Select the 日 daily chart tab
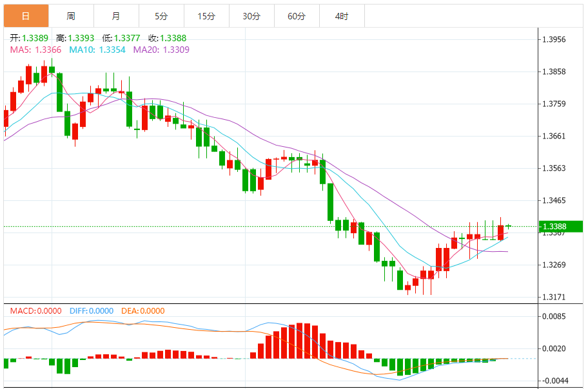 [x=26, y=16]
